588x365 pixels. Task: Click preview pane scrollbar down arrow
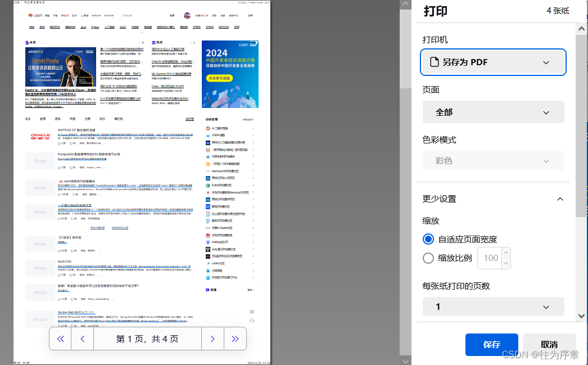point(405,361)
